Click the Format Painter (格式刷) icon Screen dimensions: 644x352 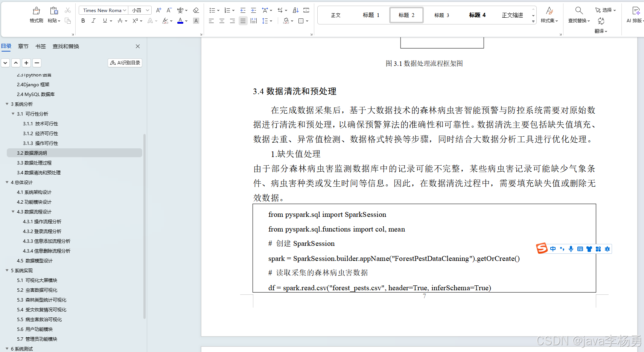click(37, 11)
